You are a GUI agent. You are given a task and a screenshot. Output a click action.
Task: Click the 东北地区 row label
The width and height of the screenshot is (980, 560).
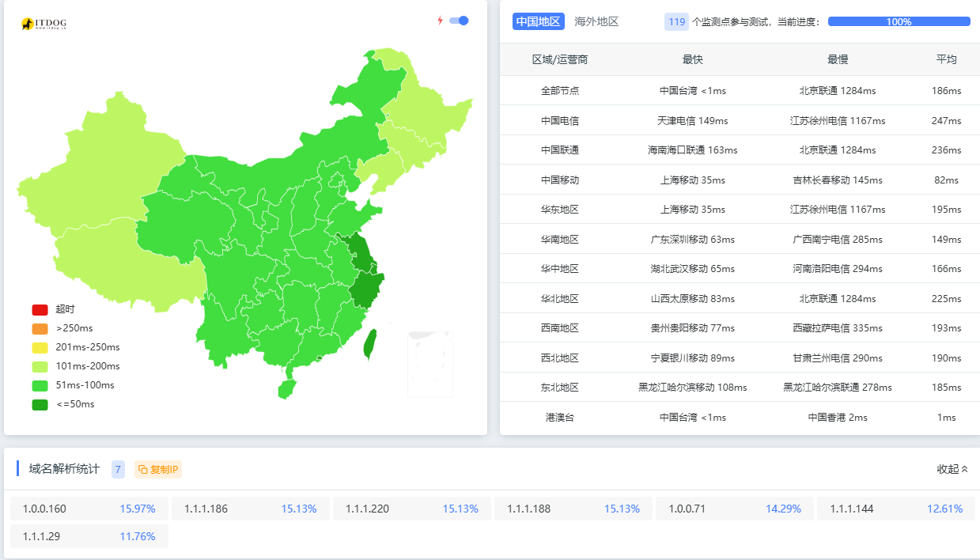pyautogui.click(x=560, y=388)
